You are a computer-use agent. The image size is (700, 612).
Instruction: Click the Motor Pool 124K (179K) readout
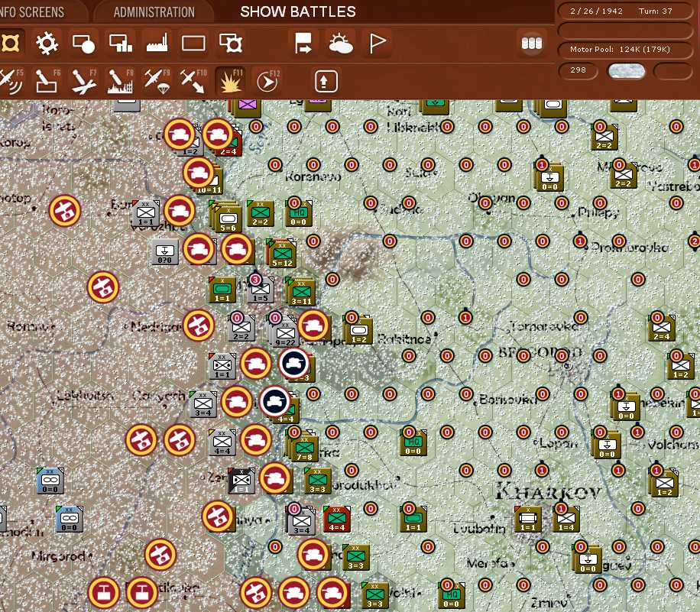pyautogui.click(x=624, y=50)
